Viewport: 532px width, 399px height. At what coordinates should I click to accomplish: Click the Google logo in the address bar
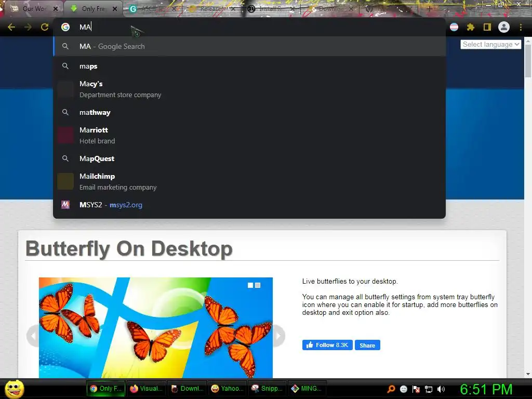point(65,27)
